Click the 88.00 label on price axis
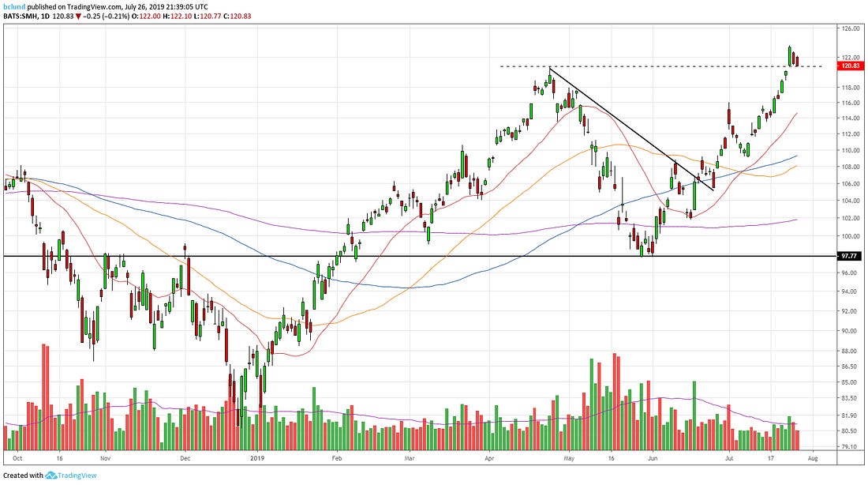The height and width of the screenshot is (485, 868). 850,351
